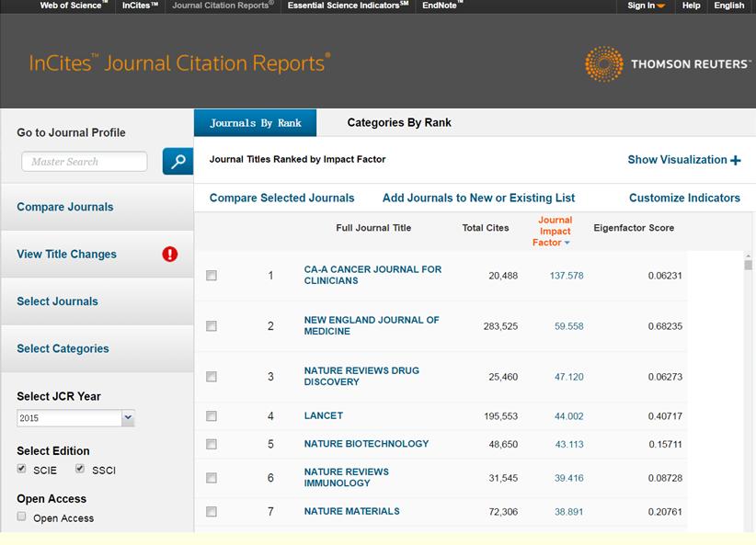Click Add Journals to New or Existing List
The image size is (756, 545).
pyautogui.click(x=478, y=198)
